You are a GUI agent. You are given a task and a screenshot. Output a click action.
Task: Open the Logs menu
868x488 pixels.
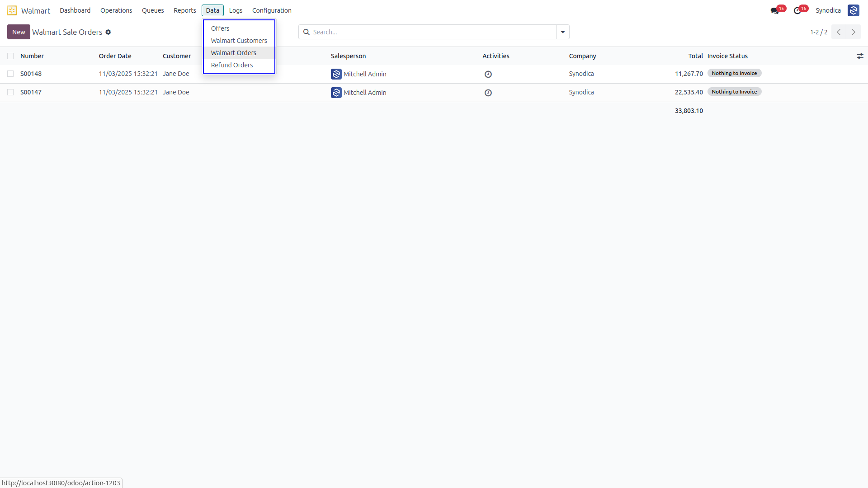tap(236, 10)
